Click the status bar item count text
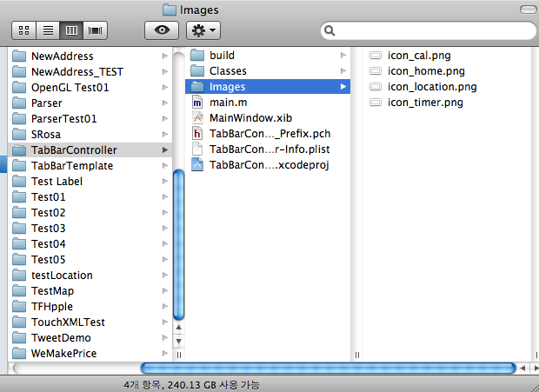Image resolution: width=539 pixels, height=392 pixels. 191,385
